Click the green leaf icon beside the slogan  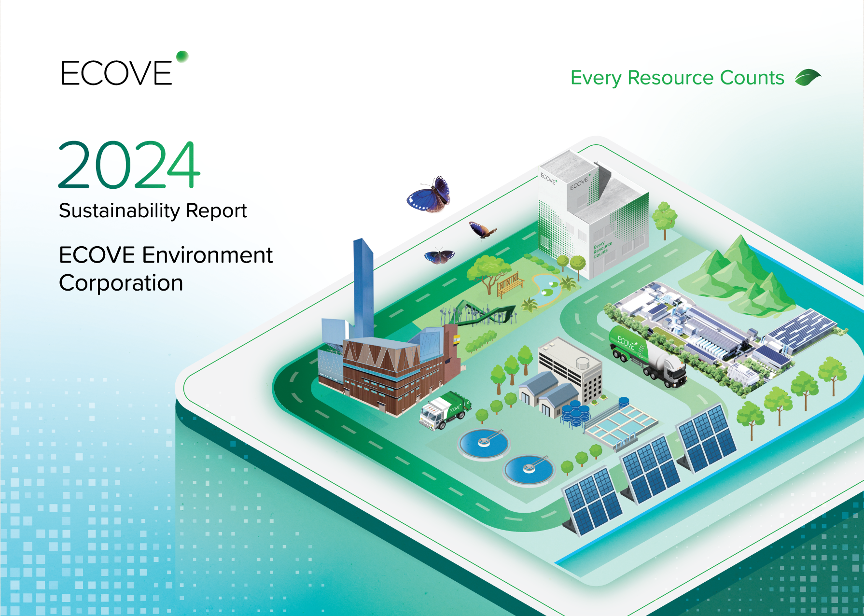[x=808, y=77]
